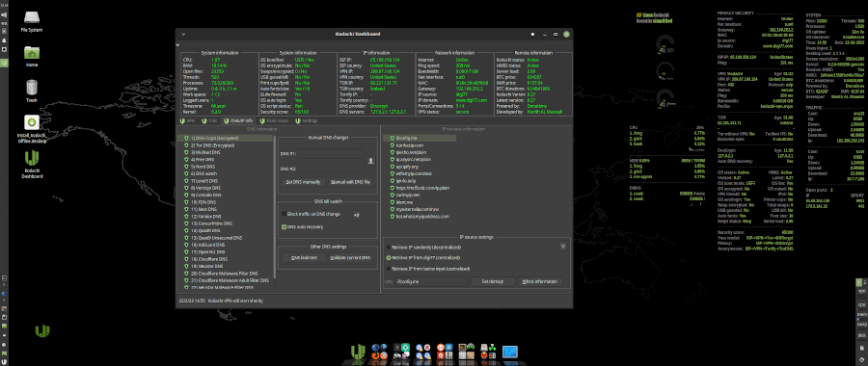This screenshot has height=366, width=868.
Task: Collapse the top info panel chevron
Action: pyautogui.click(x=177, y=44)
